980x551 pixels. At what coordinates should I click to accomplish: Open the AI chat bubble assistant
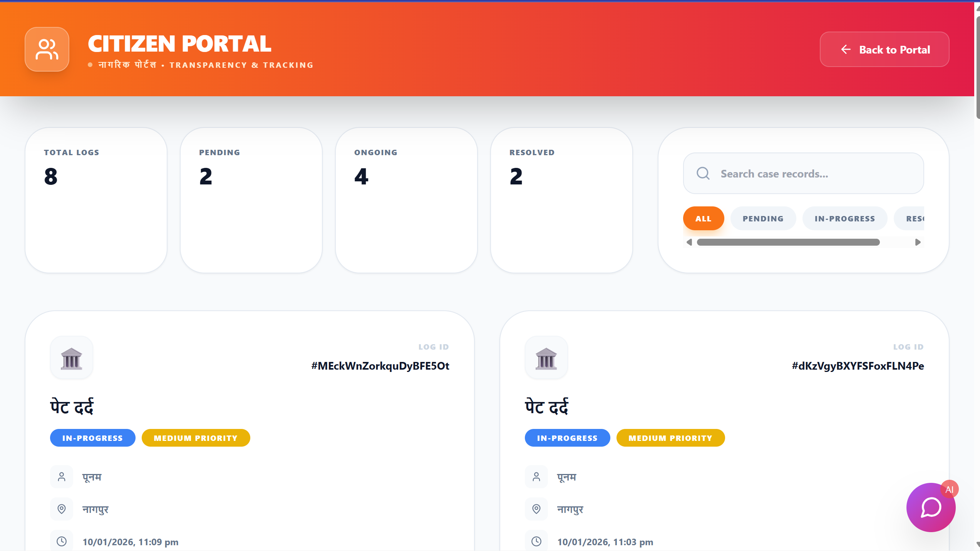click(931, 507)
